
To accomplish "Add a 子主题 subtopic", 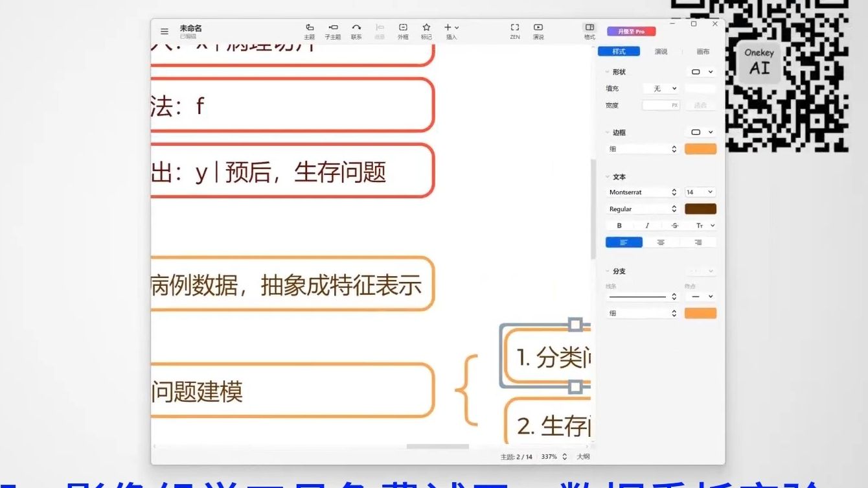I will [x=332, y=31].
